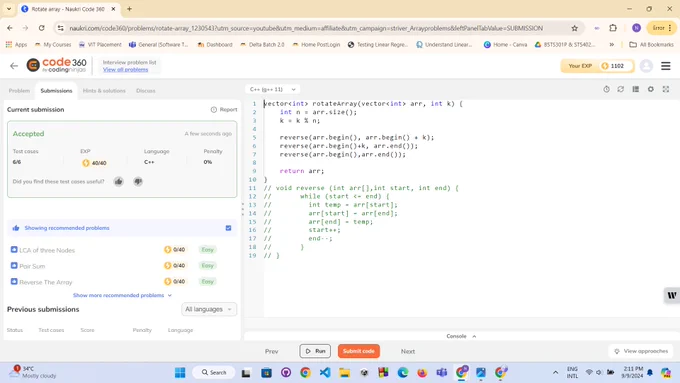Click the Submit code button
Image resolution: width=680 pixels, height=383 pixels.
point(359,351)
